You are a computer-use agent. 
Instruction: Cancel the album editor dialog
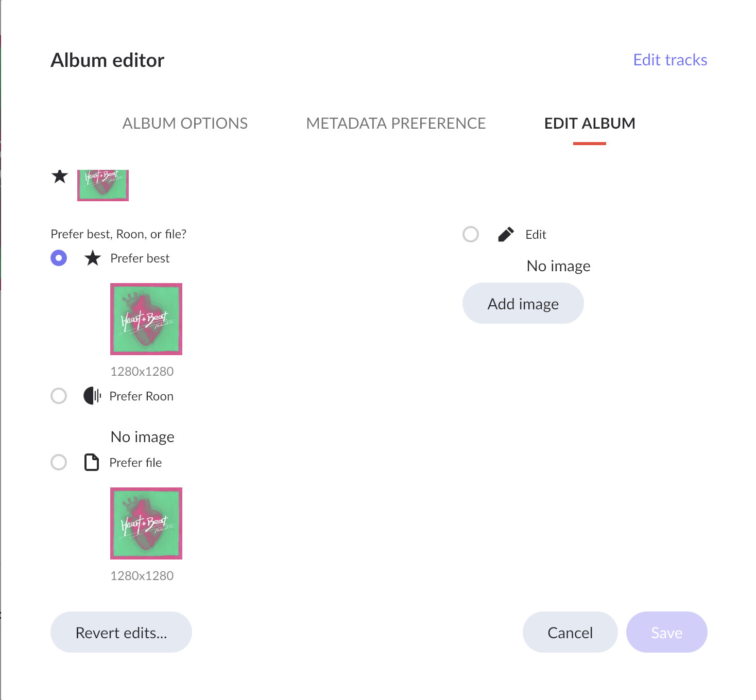point(570,632)
